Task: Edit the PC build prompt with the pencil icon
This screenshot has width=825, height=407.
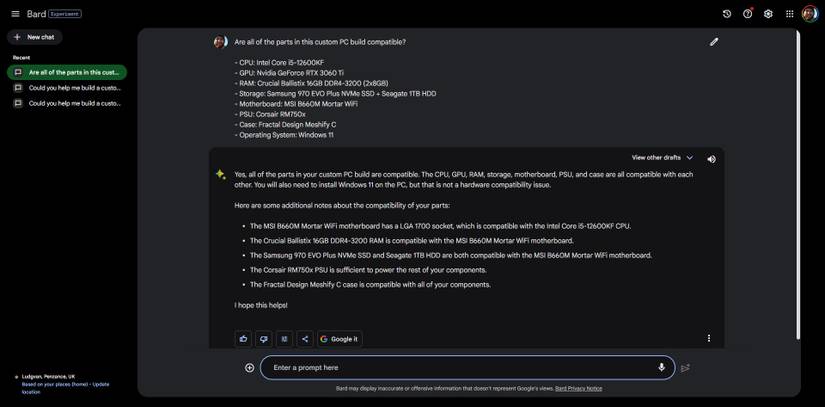Action: coord(714,42)
